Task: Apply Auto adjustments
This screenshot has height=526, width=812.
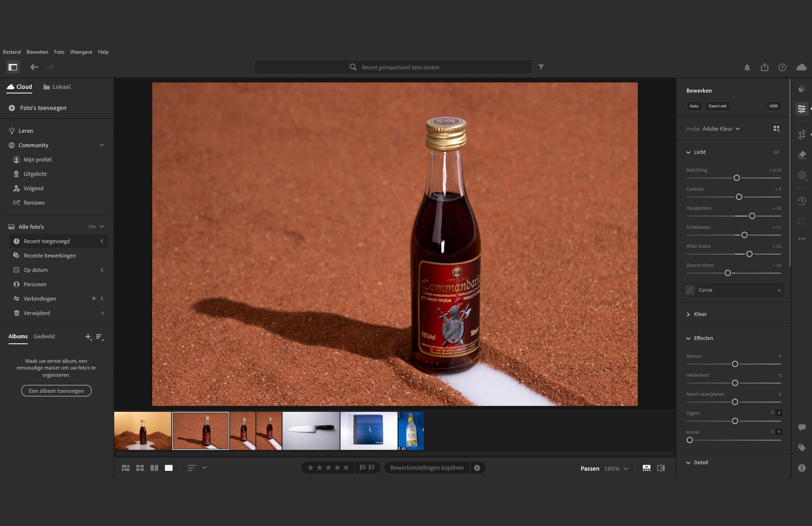Action: coord(694,106)
